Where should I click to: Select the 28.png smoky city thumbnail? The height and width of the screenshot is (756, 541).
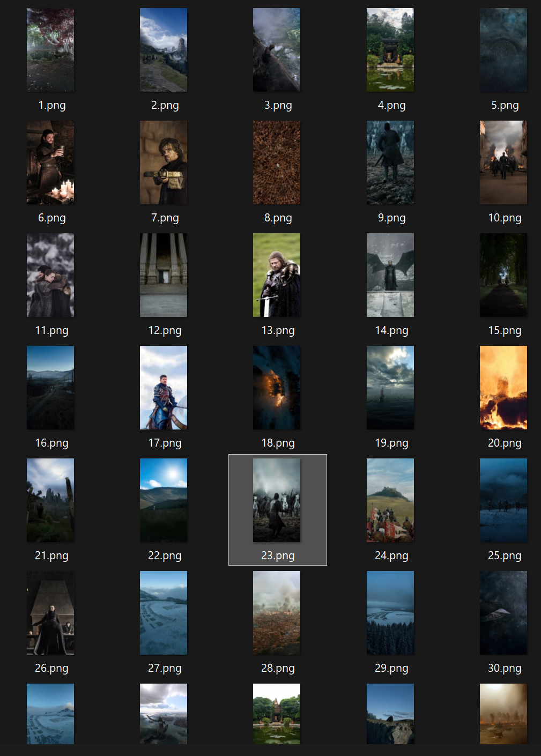(277, 613)
